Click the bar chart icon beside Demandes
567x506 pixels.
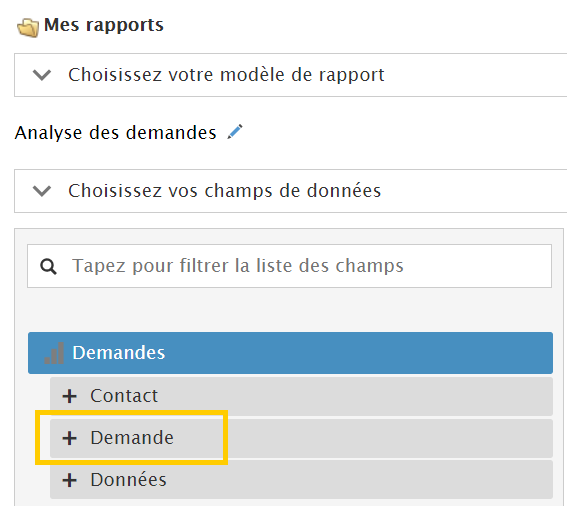(x=54, y=353)
